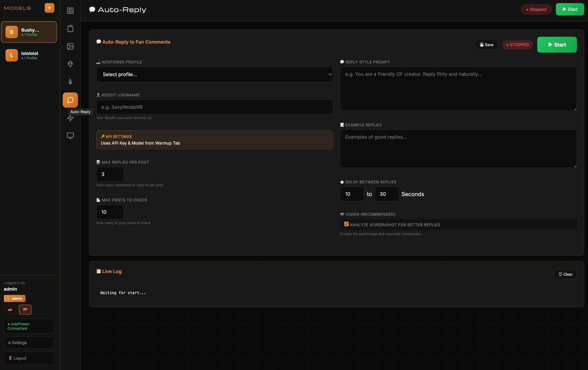This screenshot has width=588, height=370.
Task: Open the AdsPower Profile dropdown
Action: coord(215,75)
